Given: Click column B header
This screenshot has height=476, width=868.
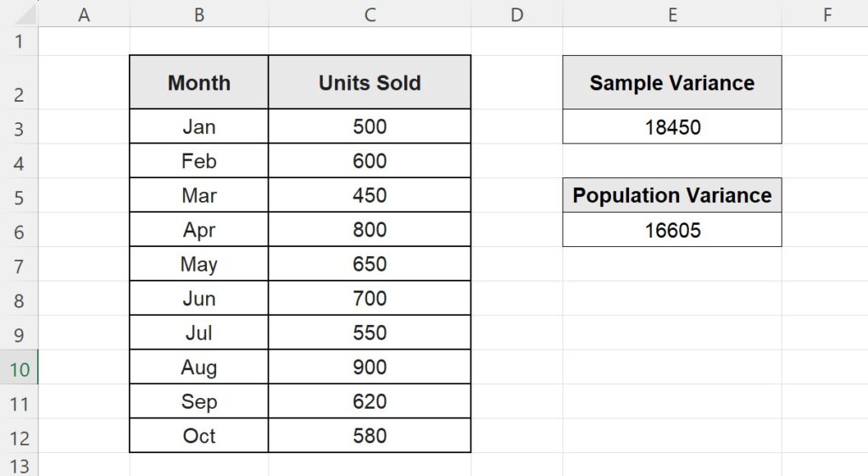Looking at the screenshot, I should click(199, 14).
